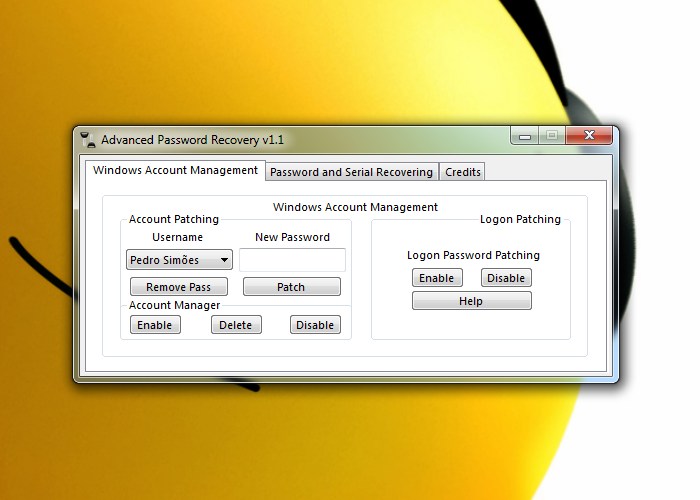The image size is (700, 500).
Task: Click the Patch button
Action: (x=292, y=287)
